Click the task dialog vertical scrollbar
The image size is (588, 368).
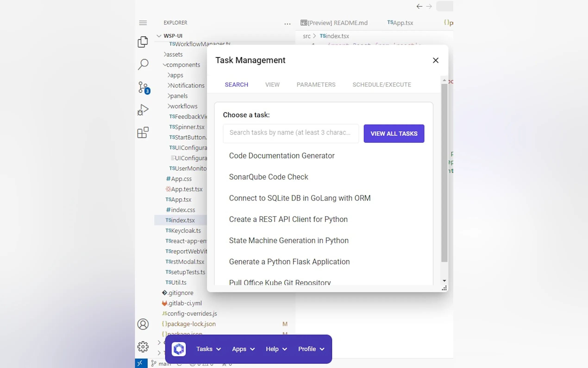[444, 173]
